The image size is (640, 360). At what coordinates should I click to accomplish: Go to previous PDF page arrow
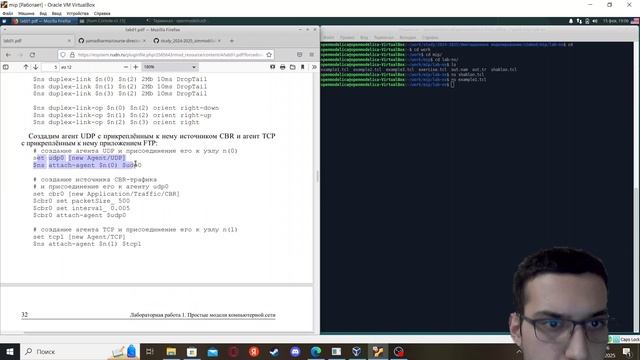point(26,67)
